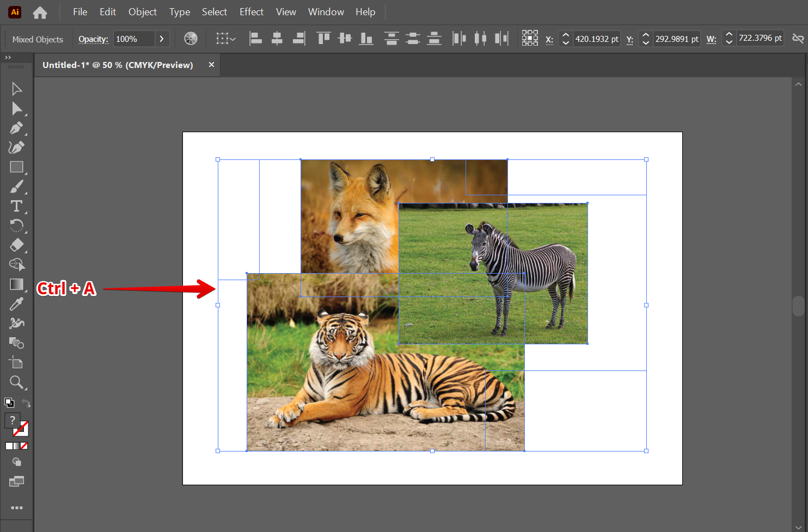Image resolution: width=808 pixels, height=532 pixels.
Task: Open the Object menu
Action: click(142, 12)
